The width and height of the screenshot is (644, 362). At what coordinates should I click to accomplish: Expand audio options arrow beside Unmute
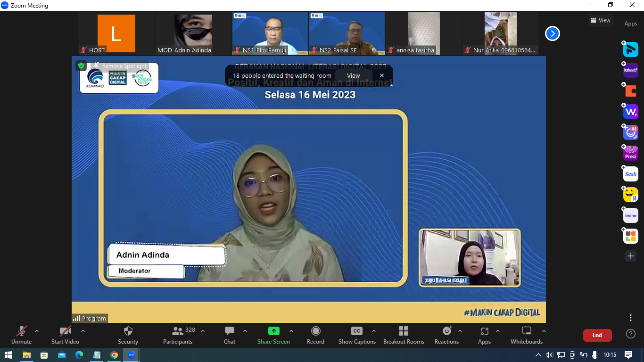click(37, 331)
